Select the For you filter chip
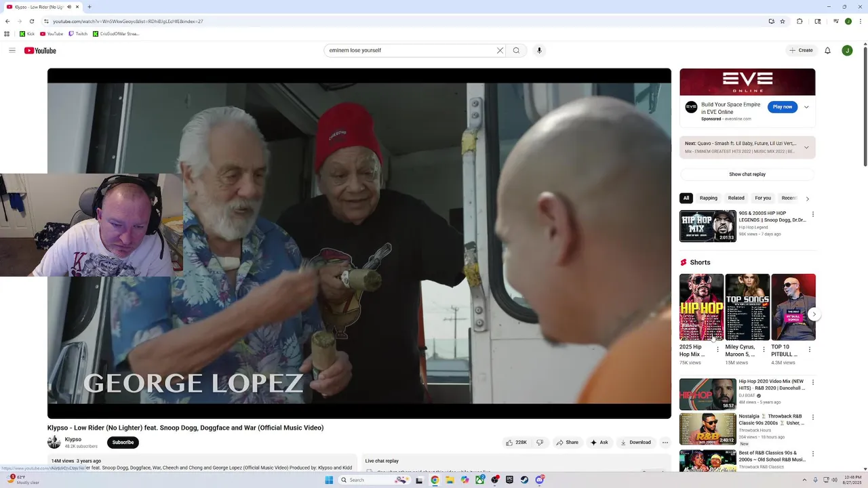Viewport: 868px width, 488px height. click(763, 198)
